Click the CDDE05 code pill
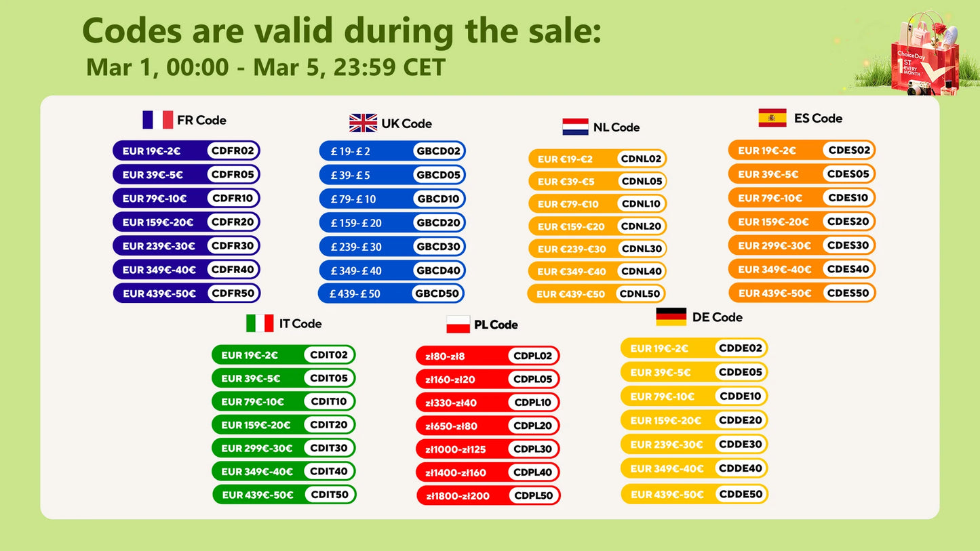This screenshot has height=551, width=980. click(x=741, y=372)
